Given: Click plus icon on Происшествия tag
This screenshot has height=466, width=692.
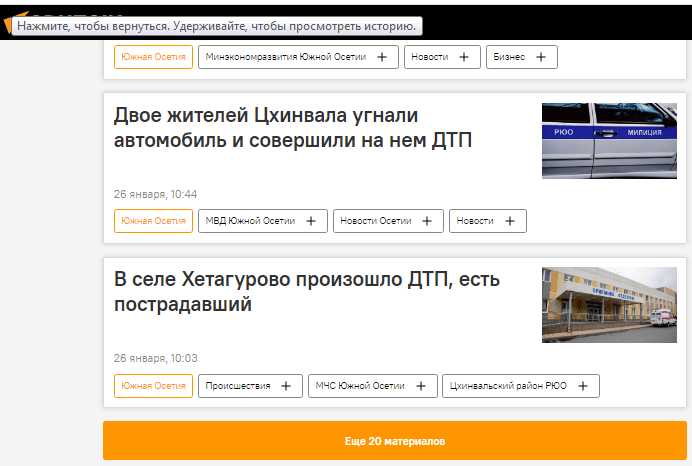Looking at the screenshot, I should coord(285,386).
